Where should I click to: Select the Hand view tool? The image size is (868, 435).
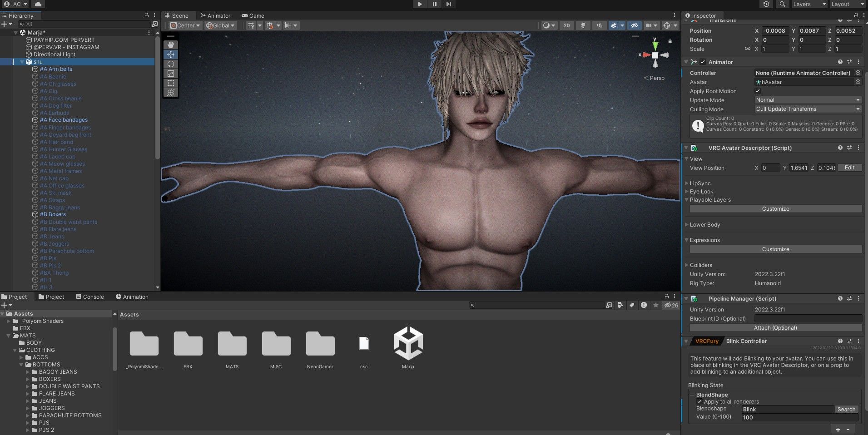(x=171, y=44)
